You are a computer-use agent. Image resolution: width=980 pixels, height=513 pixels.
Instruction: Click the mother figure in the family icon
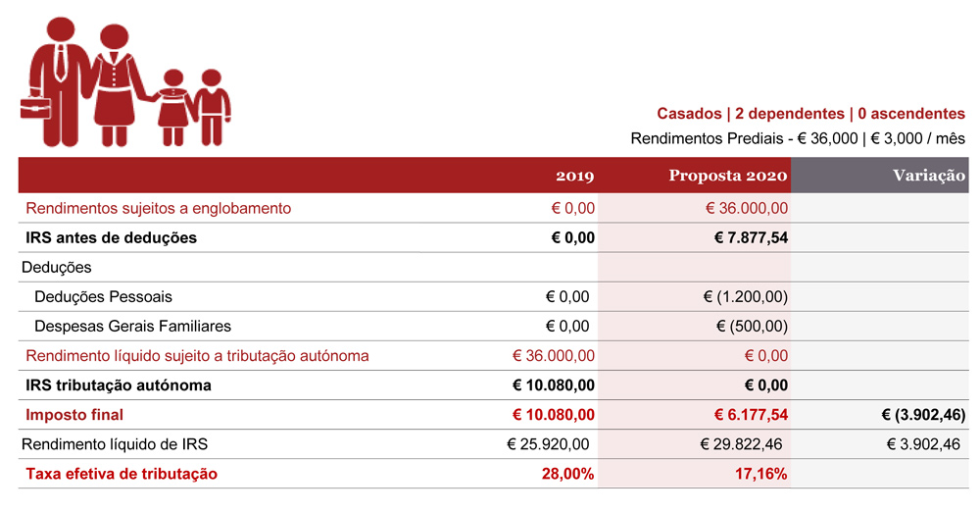pos(116,84)
